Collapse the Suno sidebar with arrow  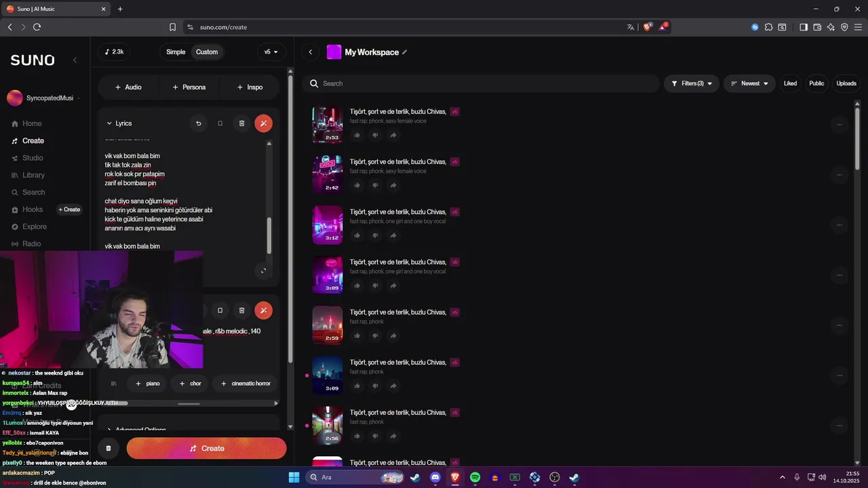(x=75, y=60)
